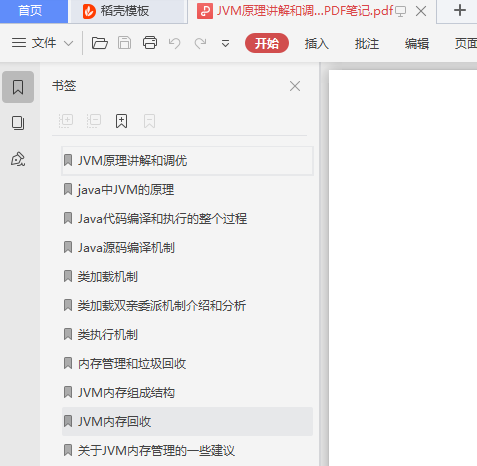Expand the 文件 dropdown arrow
This screenshot has width=477, height=466.
(68, 43)
